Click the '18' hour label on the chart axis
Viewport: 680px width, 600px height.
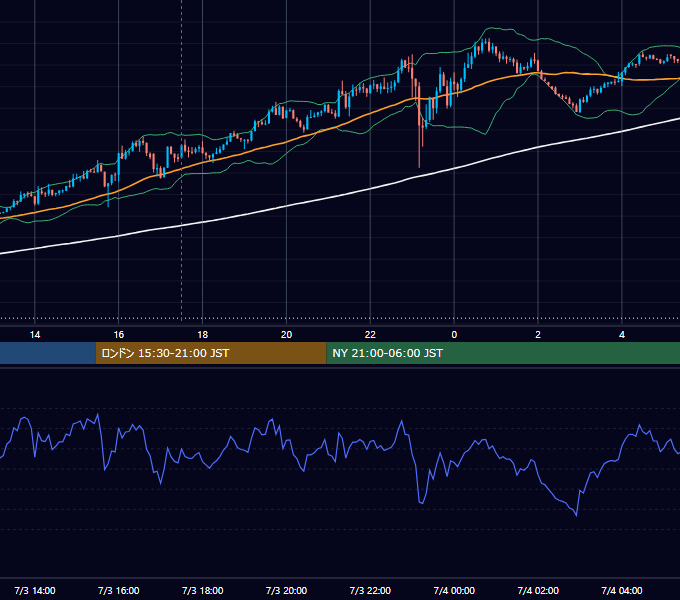click(x=203, y=335)
